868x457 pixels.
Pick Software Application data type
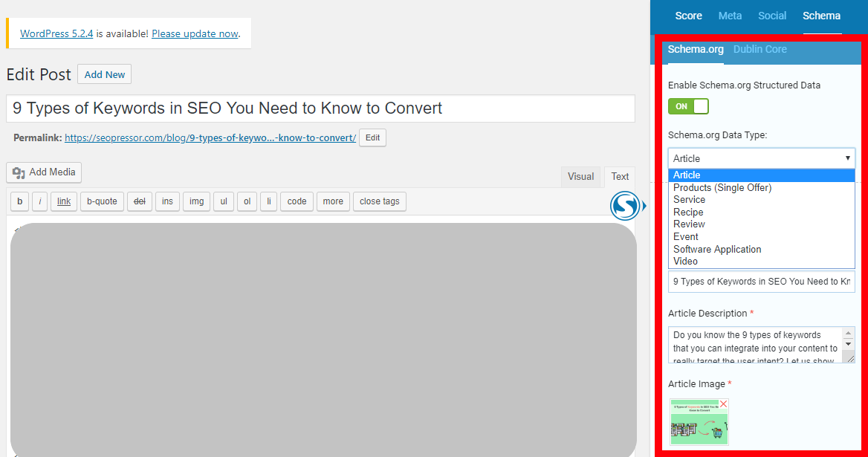tap(761, 249)
